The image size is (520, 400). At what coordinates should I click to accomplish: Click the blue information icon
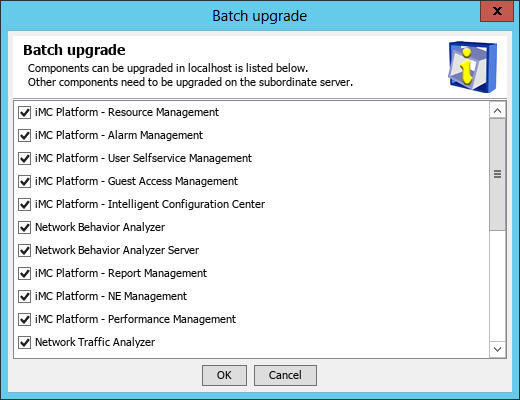pyautogui.click(x=473, y=66)
